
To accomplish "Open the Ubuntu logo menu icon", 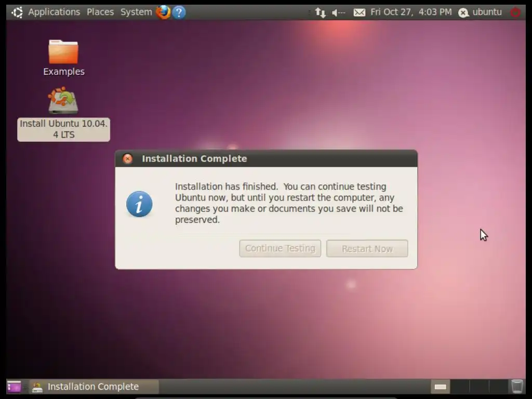I will (x=17, y=12).
